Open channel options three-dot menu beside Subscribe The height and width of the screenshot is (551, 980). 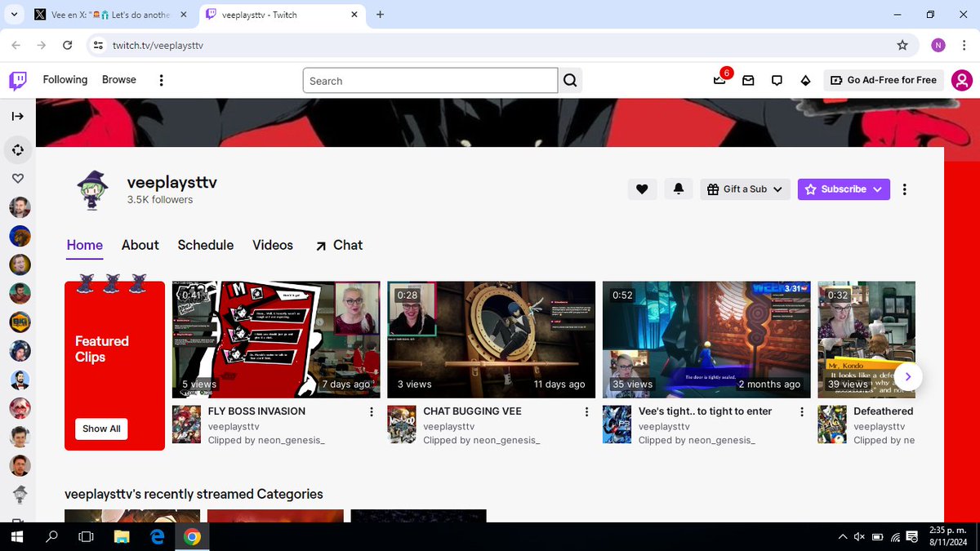pyautogui.click(x=904, y=189)
